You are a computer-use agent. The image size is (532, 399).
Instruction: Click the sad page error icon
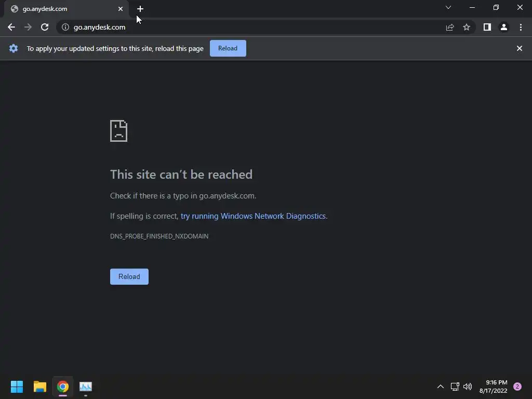[119, 130]
